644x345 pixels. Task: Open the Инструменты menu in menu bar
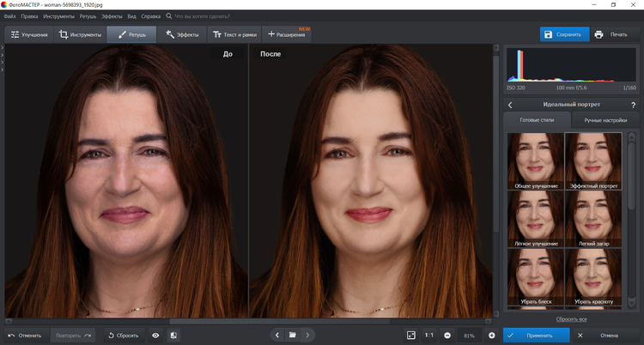[59, 16]
